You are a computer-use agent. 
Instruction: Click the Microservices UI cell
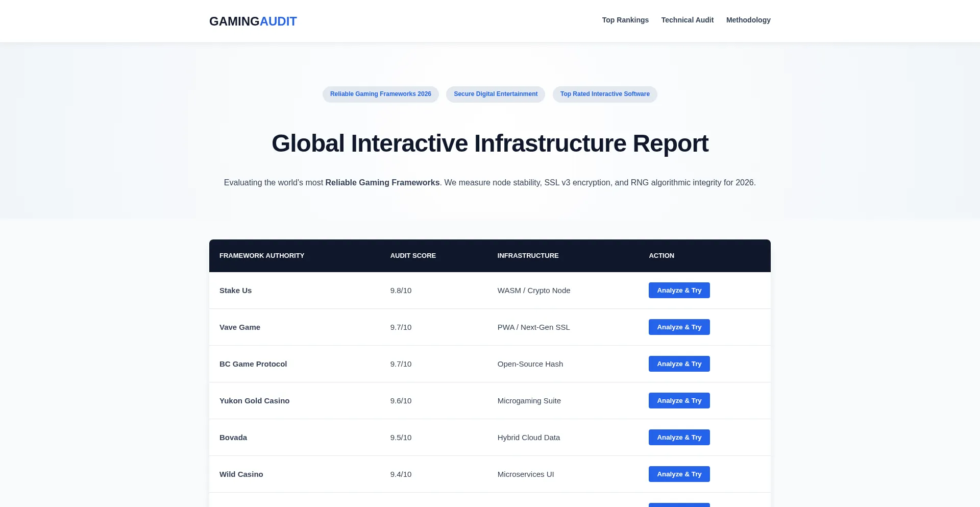(x=526, y=474)
